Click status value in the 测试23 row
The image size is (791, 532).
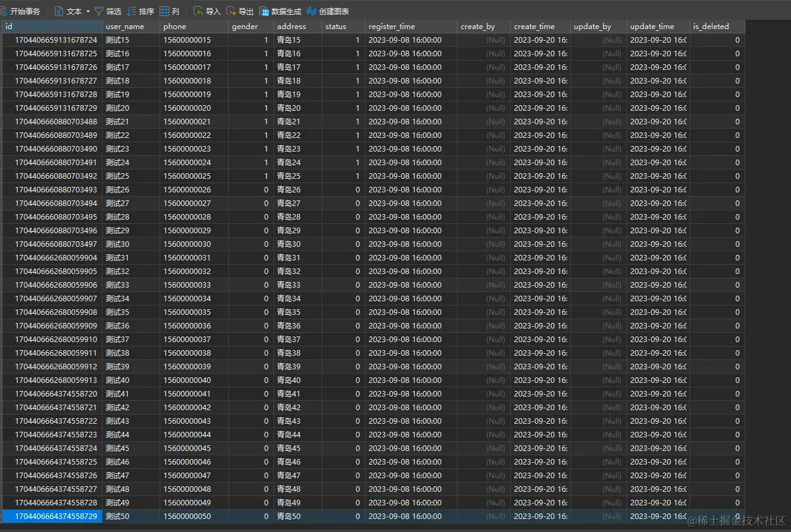click(344, 149)
